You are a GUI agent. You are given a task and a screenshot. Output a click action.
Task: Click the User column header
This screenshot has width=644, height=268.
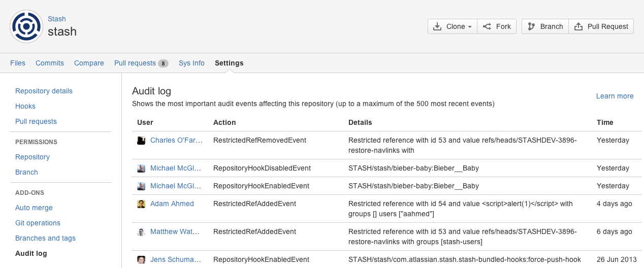click(145, 122)
